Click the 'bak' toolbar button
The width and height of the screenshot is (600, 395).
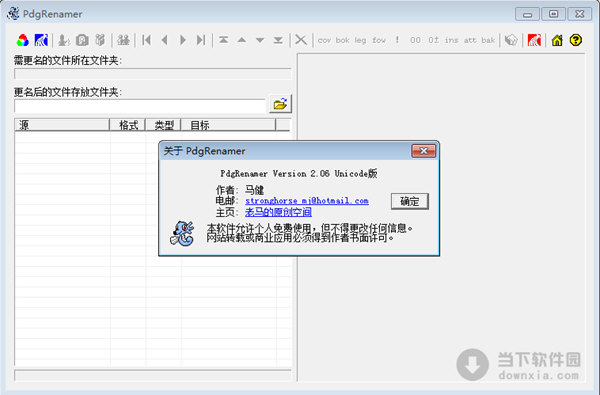pyautogui.click(x=488, y=40)
